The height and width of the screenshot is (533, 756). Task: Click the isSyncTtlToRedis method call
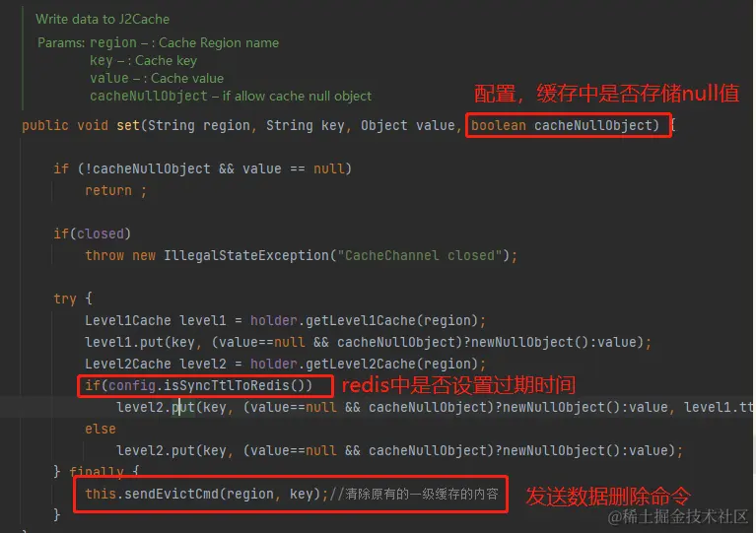pyautogui.click(x=234, y=385)
